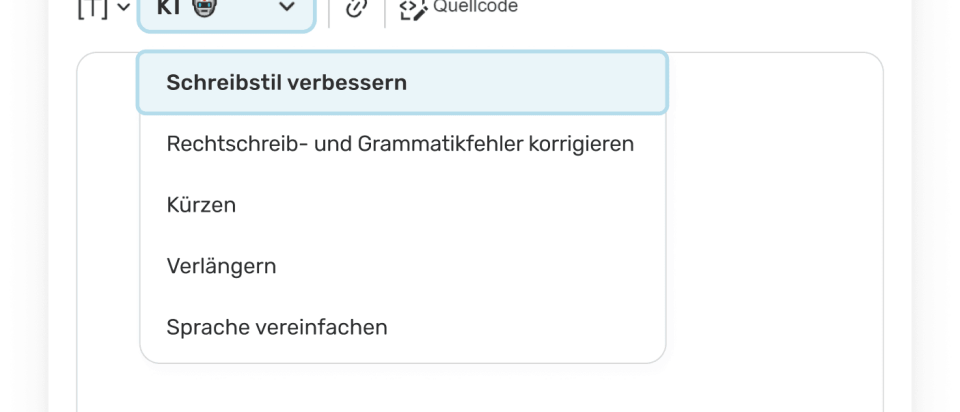Expand the chevron next to the [T] icon

click(x=123, y=8)
